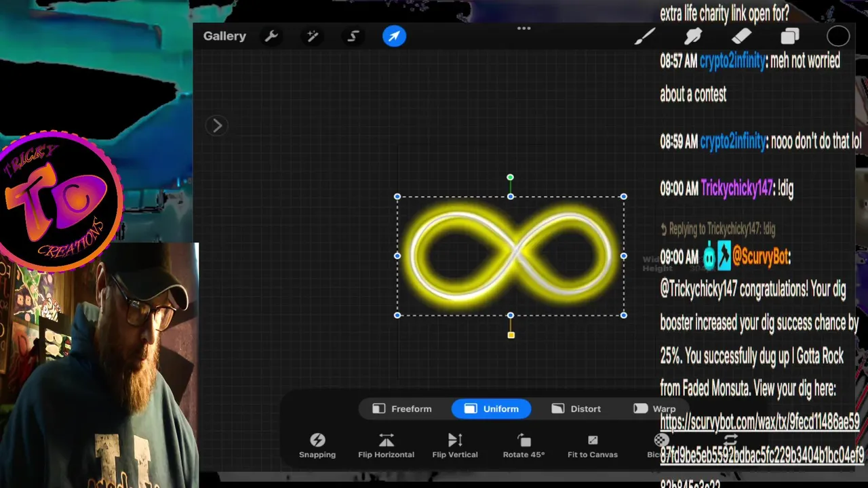Click the glowing yellow infinity symbol
Screen dimensions: 868x488
(x=511, y=256)
